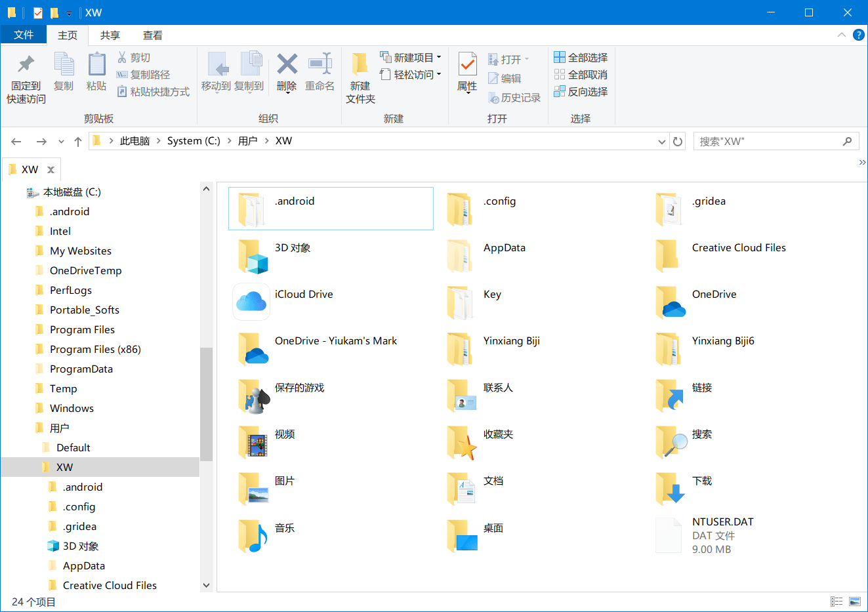Select the 粘贴 (Paste) icon on the ribbon
Image resolution: width=868 pixels, height=612 pixels.
[x=96, y=72]
